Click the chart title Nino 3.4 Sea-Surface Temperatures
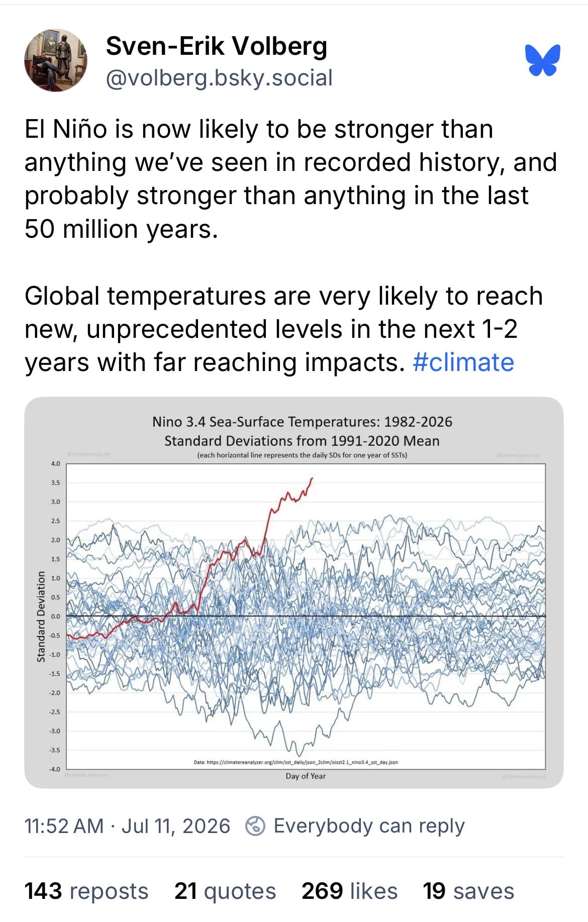588x922 pixels. pos(302,421)
